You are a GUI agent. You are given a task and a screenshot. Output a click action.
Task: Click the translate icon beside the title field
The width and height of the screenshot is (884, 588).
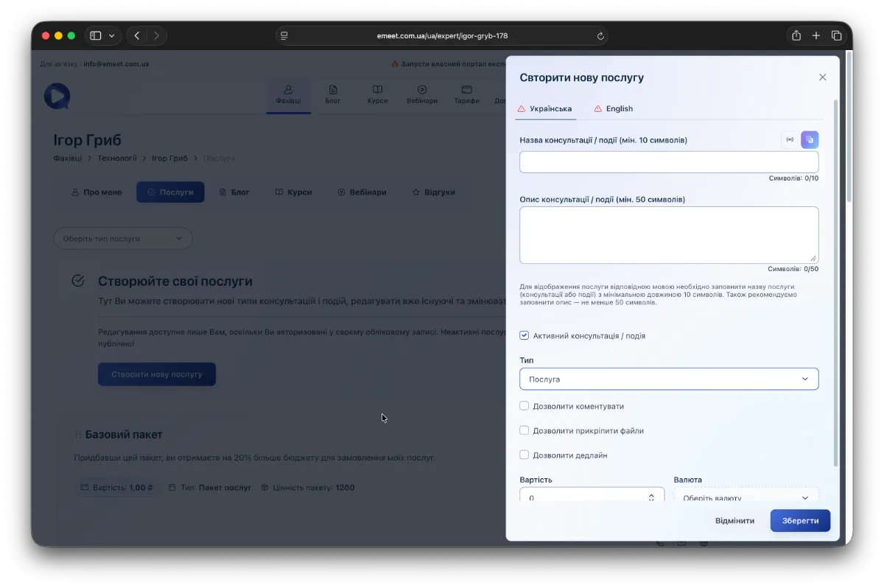coord(810,139)
